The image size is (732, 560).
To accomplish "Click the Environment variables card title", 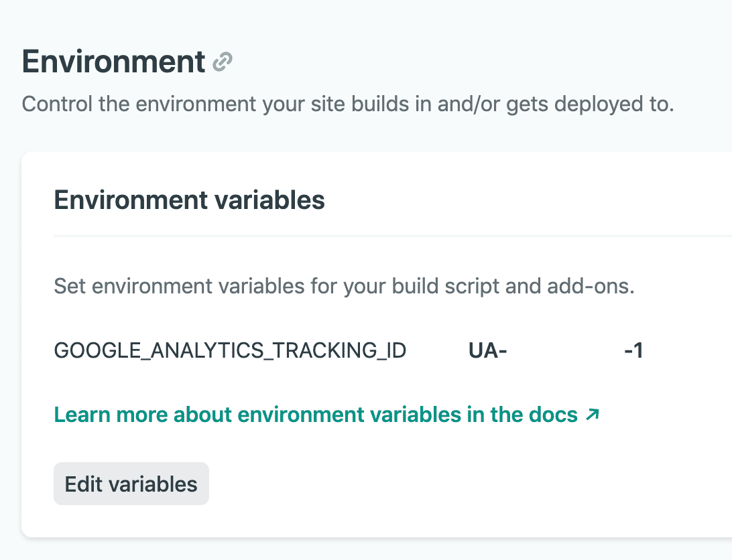I will pos(189,200).
